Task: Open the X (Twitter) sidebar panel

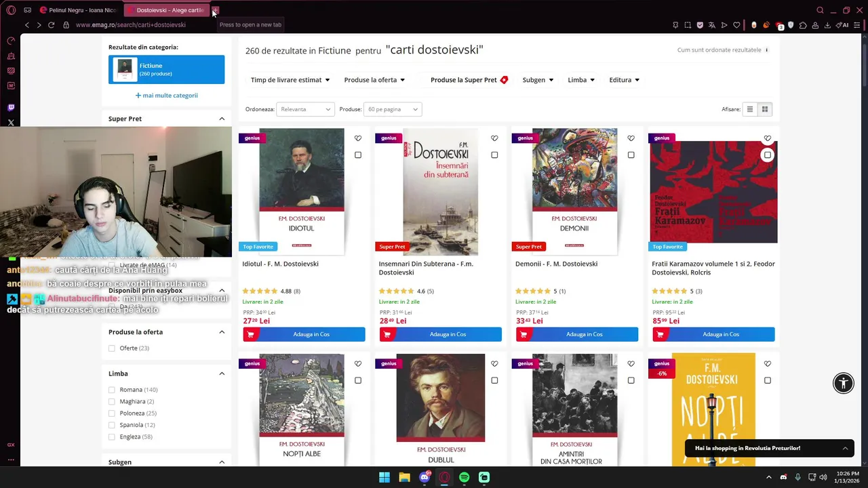Action: pyautogui.click(x=11, y=123)
